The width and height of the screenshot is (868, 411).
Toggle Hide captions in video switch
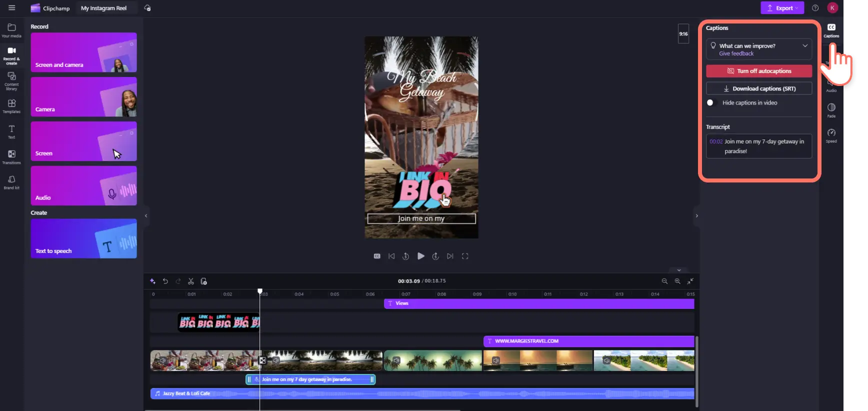[x=711, y=102]
